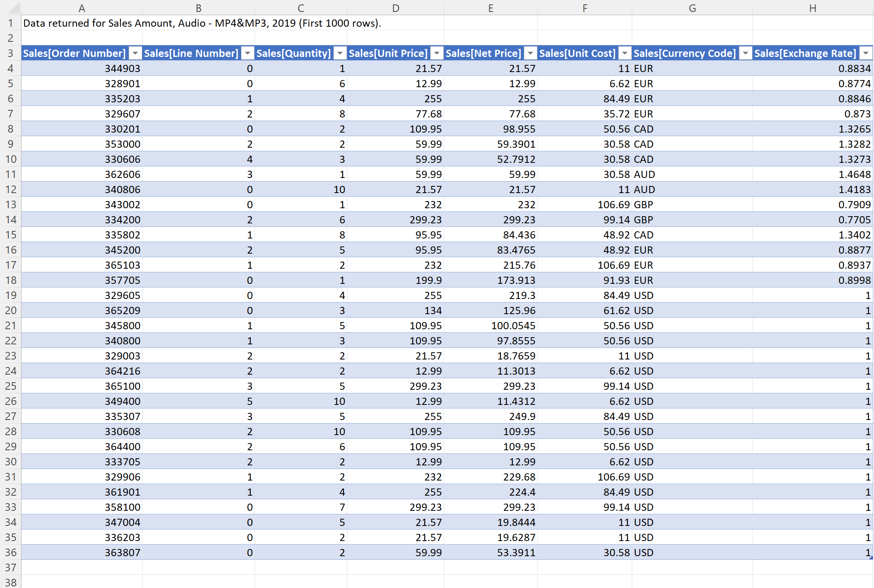
Task: Select line number cell 5 in row 26
Action: click(x=198, y=401)
